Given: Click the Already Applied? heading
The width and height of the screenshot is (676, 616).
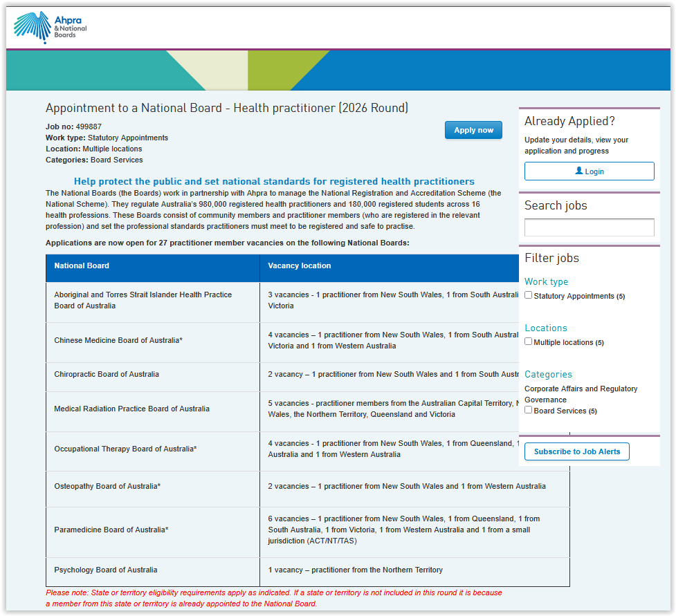Looking at the screenshot, I should click(569, 121).
